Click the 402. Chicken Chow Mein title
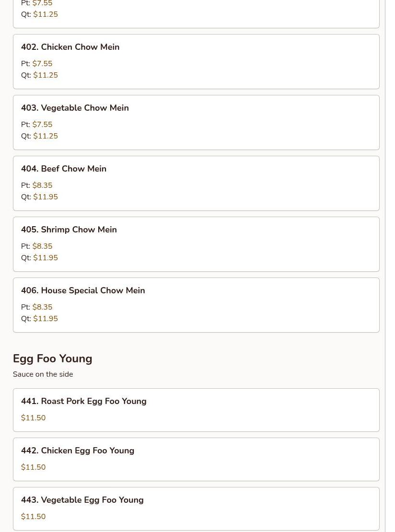395x532 pixels. pos(70,47)
